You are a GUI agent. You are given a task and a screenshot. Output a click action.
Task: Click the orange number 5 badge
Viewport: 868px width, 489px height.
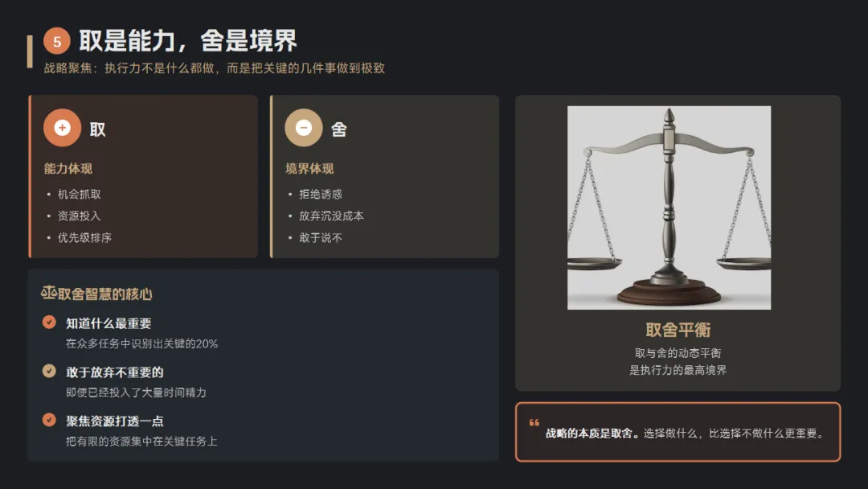[57, 42]
